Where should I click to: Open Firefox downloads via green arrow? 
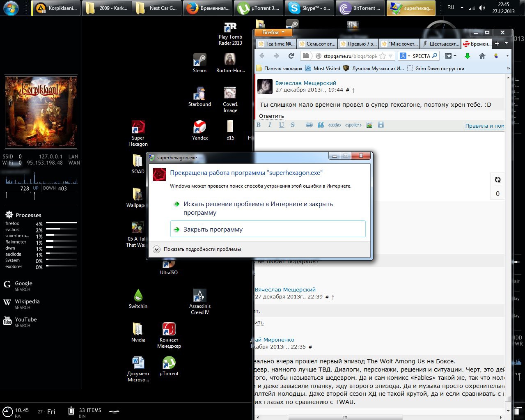point(467,56)
